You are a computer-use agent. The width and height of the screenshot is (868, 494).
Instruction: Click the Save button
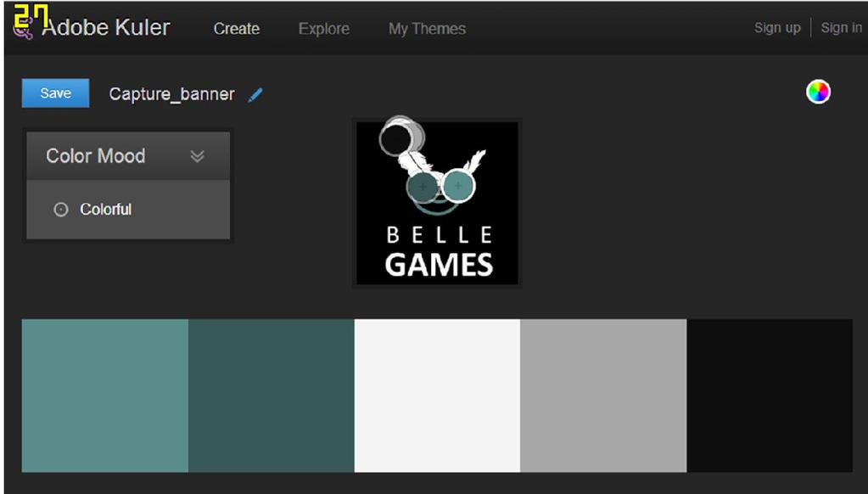click(55, 93)
